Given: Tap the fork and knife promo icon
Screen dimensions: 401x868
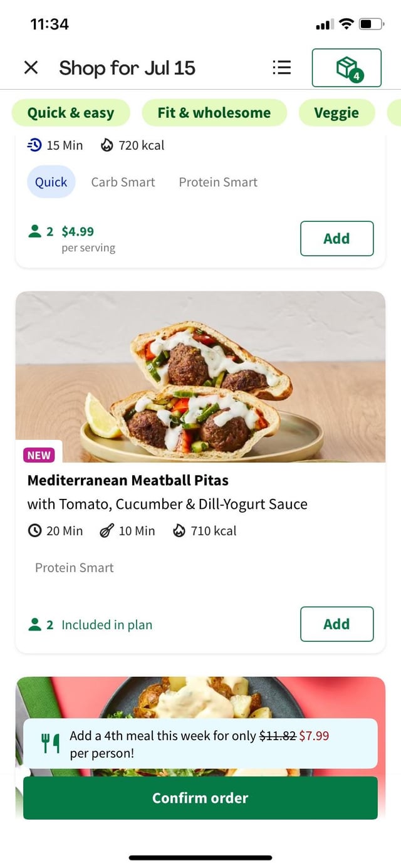Looking at the screenshot, I should (x=51, y=743).
